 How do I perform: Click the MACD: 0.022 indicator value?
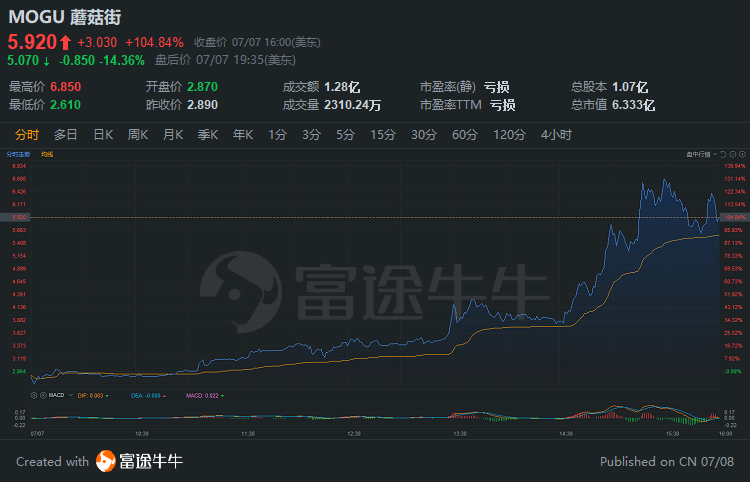point(202,395)
